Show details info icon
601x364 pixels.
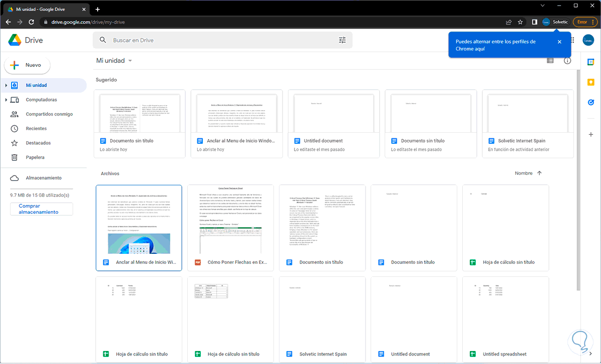567,61
